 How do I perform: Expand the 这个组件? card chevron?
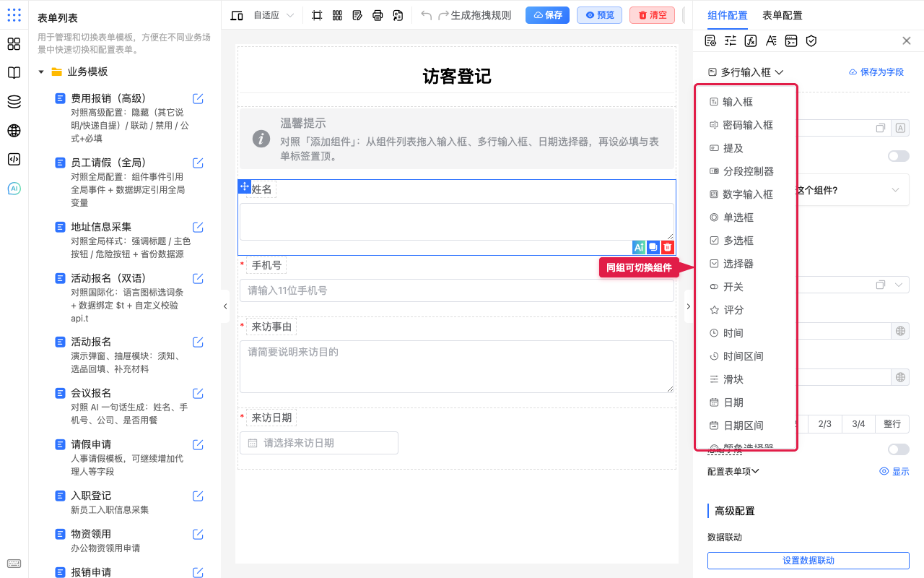896,190
